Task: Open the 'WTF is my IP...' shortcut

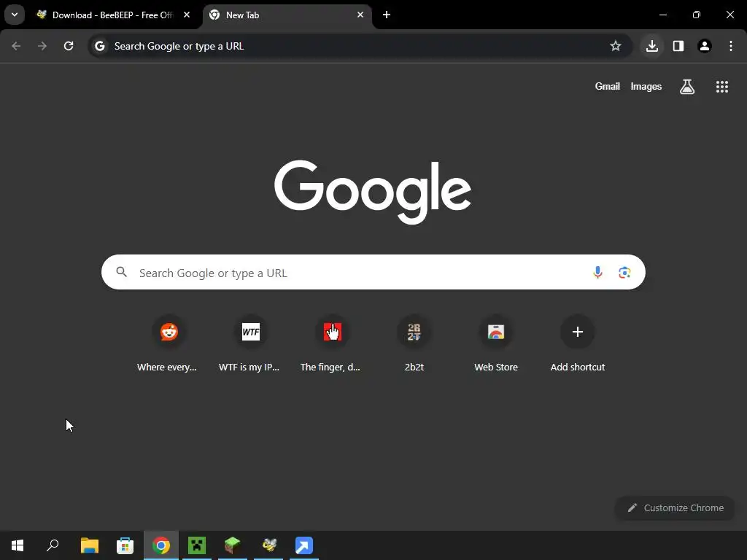Action: pyautogui.click(x=249, y=344)
